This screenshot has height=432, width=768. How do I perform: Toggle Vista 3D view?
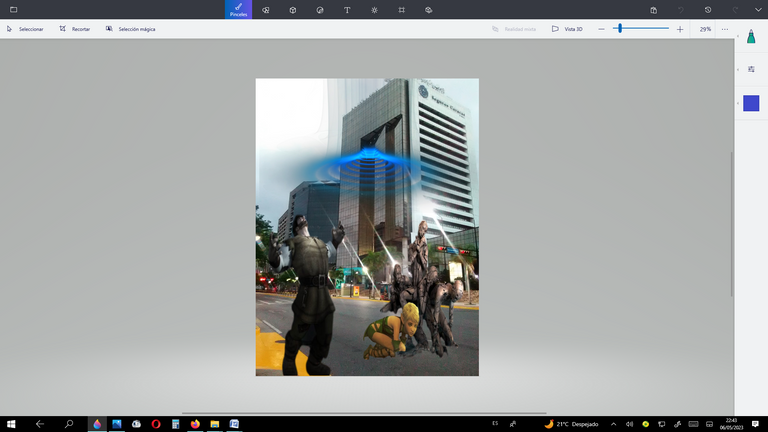coord(567,29)
